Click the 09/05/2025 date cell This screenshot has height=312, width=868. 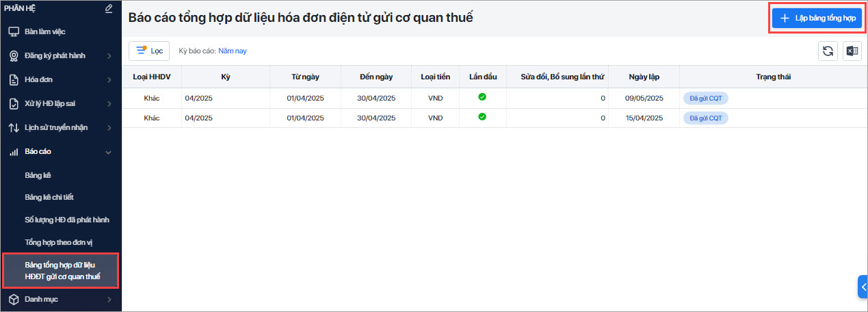click(644, 99)
